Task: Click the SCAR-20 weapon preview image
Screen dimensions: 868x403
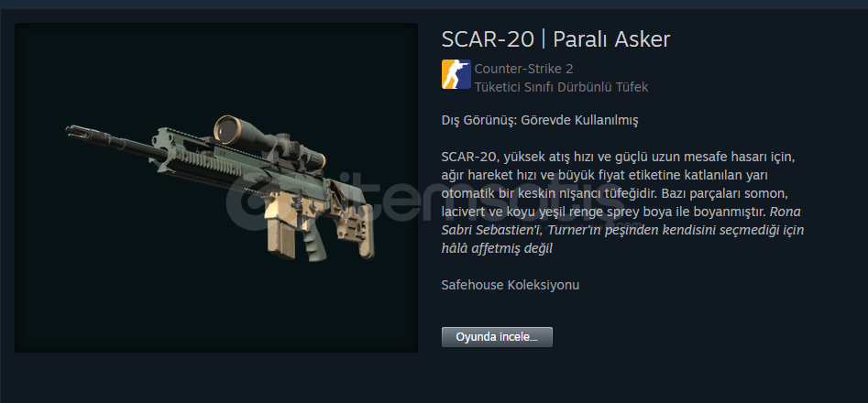Action: click(x=216, y=188)
